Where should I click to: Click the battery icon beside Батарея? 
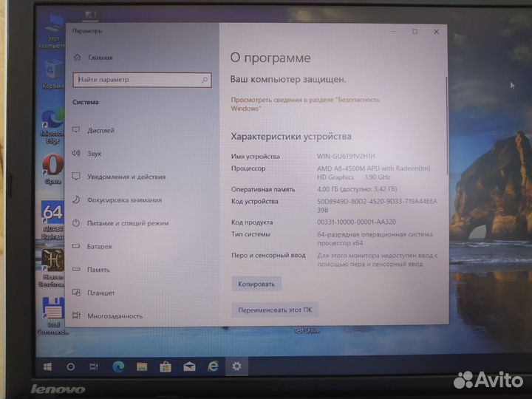[76, 246]
